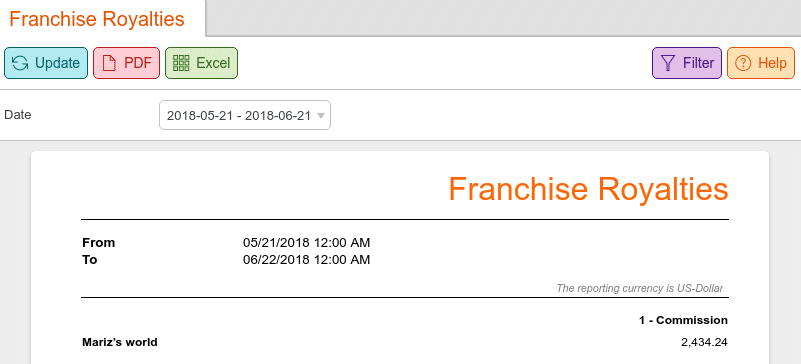
Task: Click the funnel icon in Filter button
Action: click(x=668, y=63)
